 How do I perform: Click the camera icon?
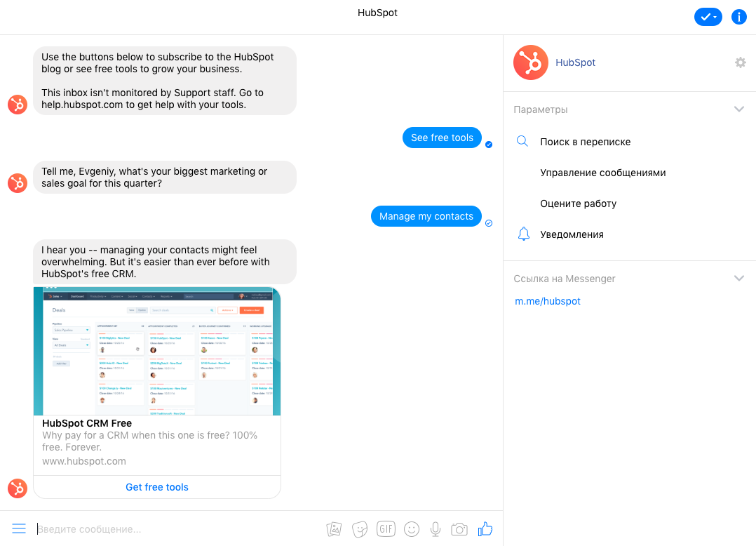click(459, 529)
